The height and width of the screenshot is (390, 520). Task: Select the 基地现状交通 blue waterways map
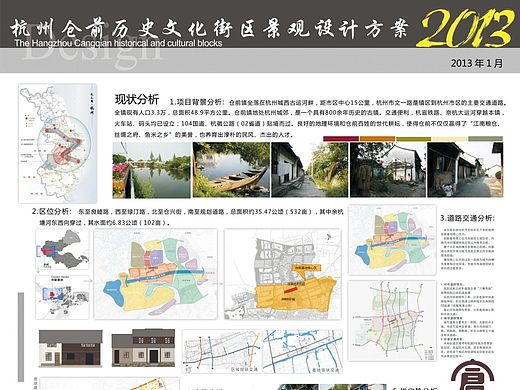tap(303, 352)
